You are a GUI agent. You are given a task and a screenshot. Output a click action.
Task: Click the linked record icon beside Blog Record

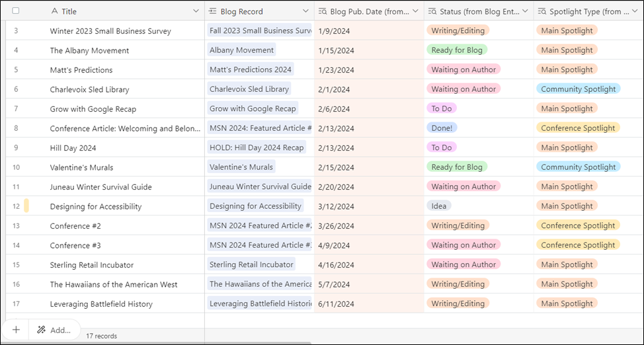pos(213,11)
